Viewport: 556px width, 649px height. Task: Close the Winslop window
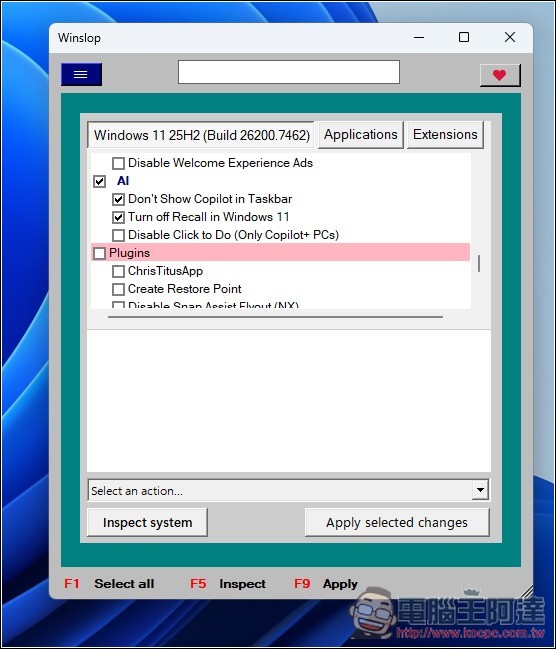click(510, 38)
